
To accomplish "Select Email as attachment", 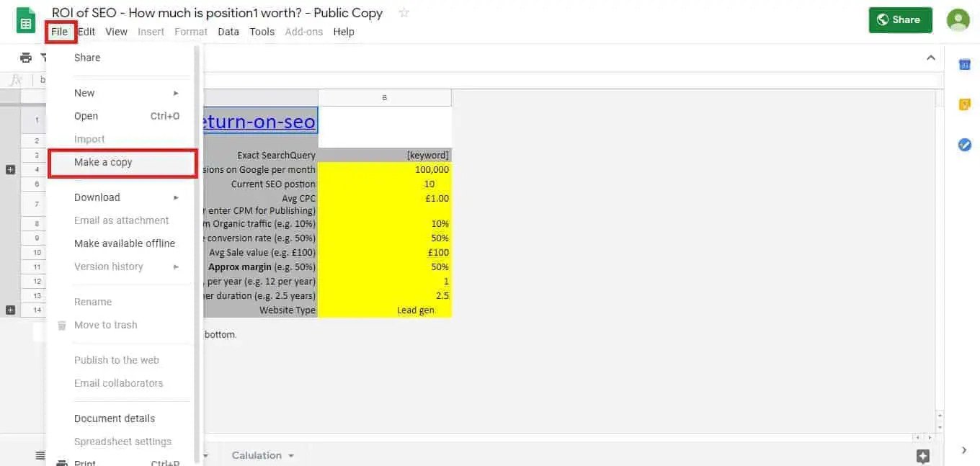I will [x=120, y=220].
